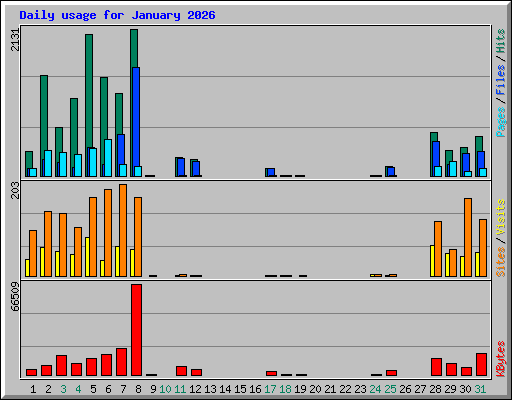Click the 66509 axis maximum label
Viewport: 512px width, 400px height.
15,296
